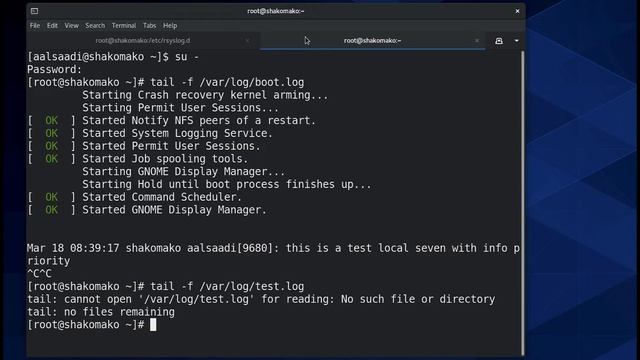Screen dimensions: 640x360
Task: Click the window title 'root@shakomako:~'
Action: pyautogui.click(x=276, y=11)
